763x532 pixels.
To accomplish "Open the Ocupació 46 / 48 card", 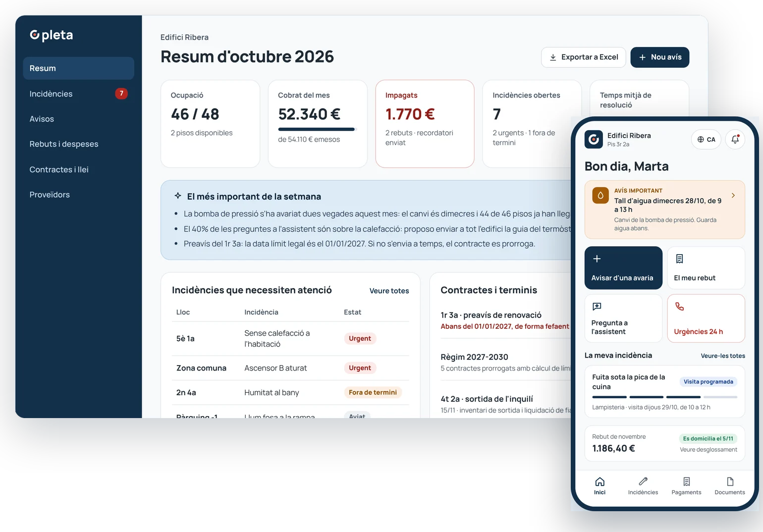I will pyautogui.click(x=210, y=124).
